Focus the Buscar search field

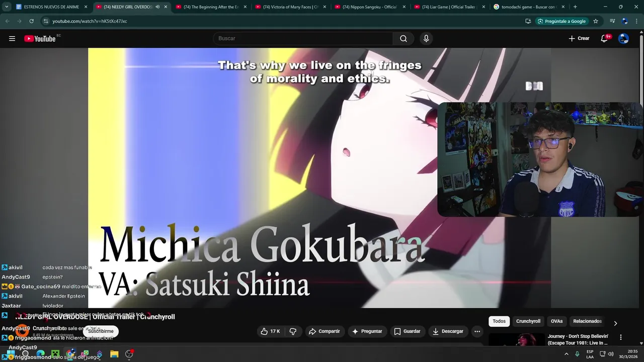coord(303,39)
